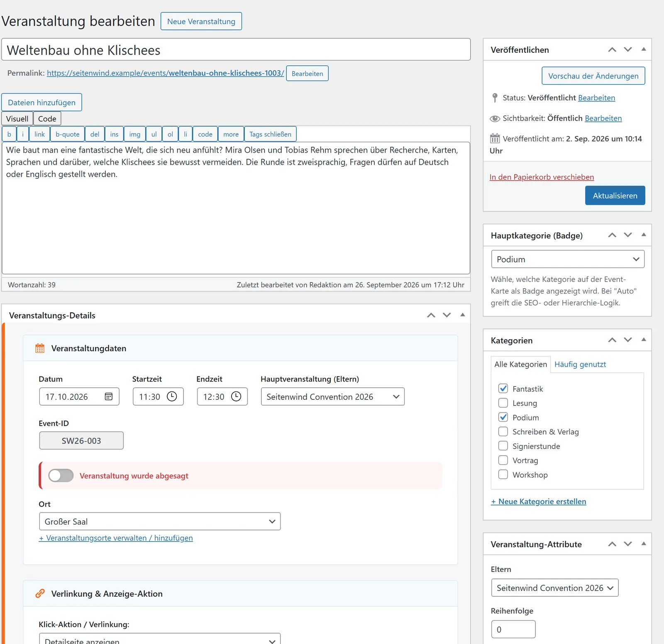Switch to the Code editor tab
Image resolution: width=664 pixels, height=644 pixels.
47,119
